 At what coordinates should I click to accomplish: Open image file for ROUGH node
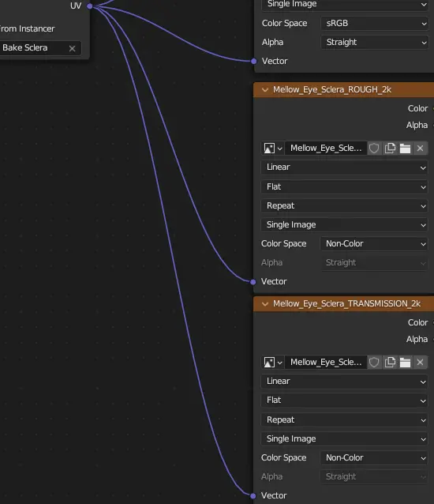(x=405, y=149)
